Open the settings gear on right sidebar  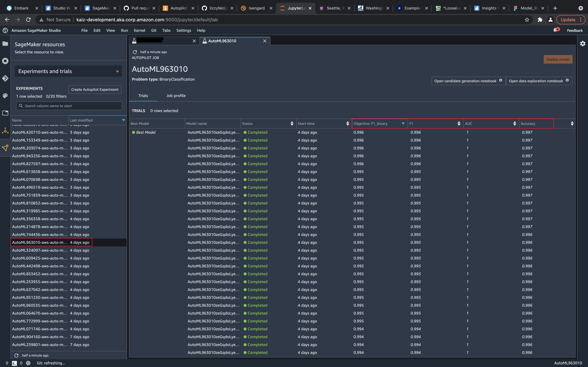coord(582,44)
